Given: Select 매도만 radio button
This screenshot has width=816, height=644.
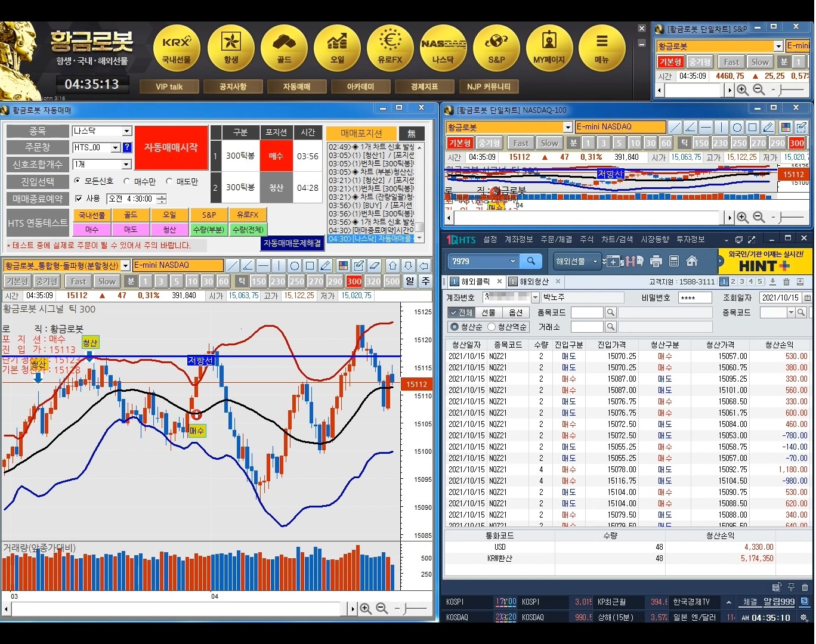Looking at the screenshot, I should point(169,181).
